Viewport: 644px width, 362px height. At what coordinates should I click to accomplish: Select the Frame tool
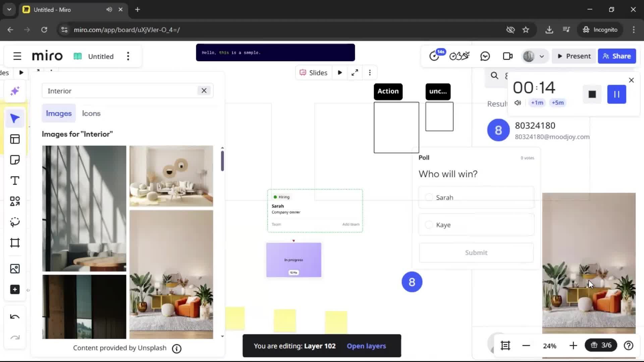coord(15,243)
